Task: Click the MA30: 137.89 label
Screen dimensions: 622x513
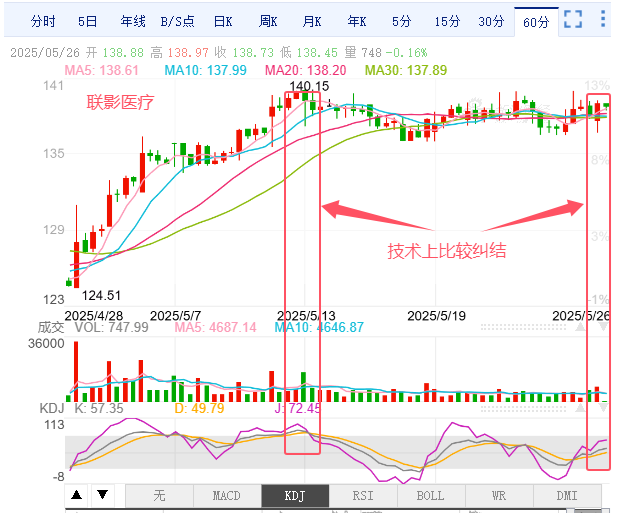Action: tap(406, 71)
